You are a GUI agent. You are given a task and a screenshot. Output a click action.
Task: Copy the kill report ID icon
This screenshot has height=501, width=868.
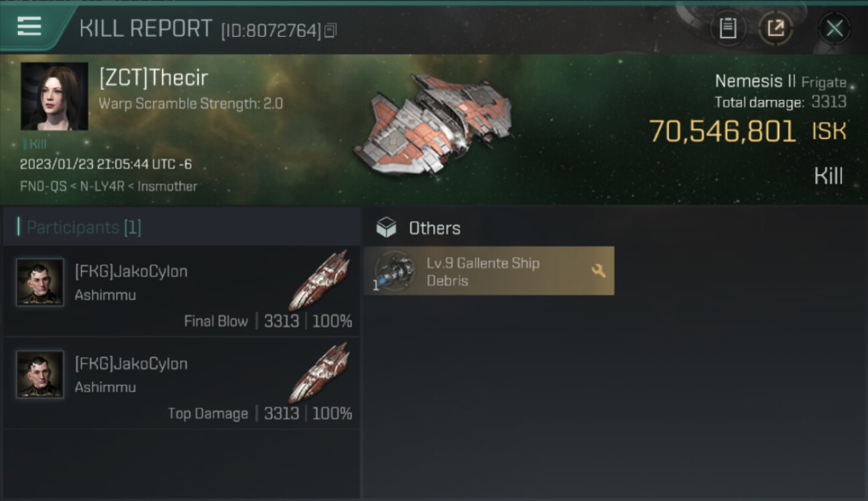point(331,31)
